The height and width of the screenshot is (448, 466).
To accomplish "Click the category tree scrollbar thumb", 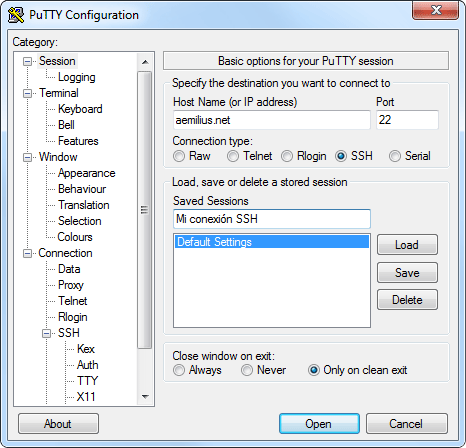I will (x=145, y=210).
